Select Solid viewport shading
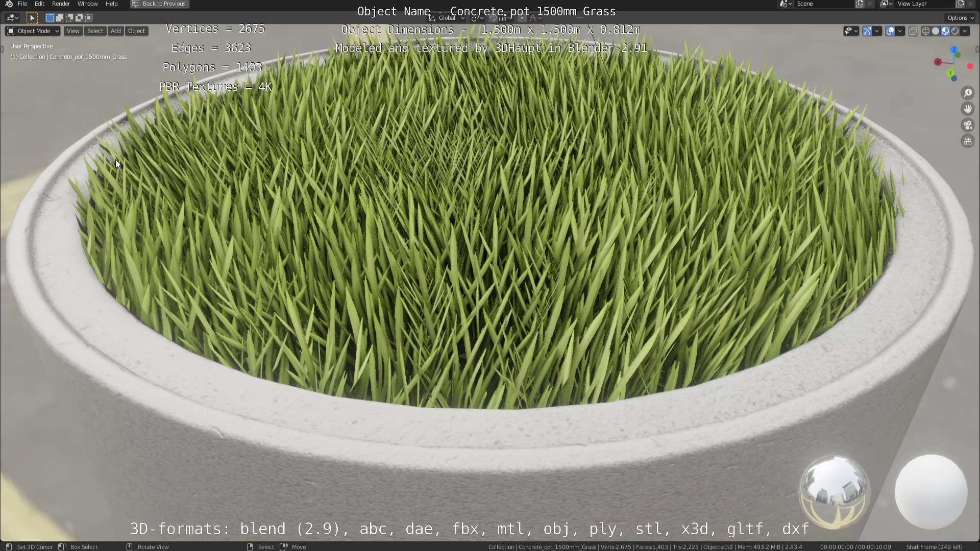 (x=936, y=31)
